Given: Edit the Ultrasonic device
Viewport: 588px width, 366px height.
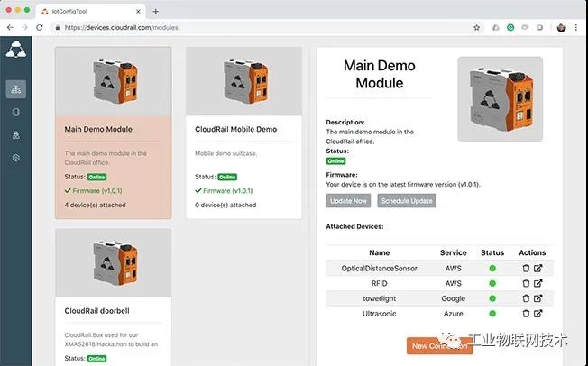Looking at the screenshot, I should pos(538,314).
